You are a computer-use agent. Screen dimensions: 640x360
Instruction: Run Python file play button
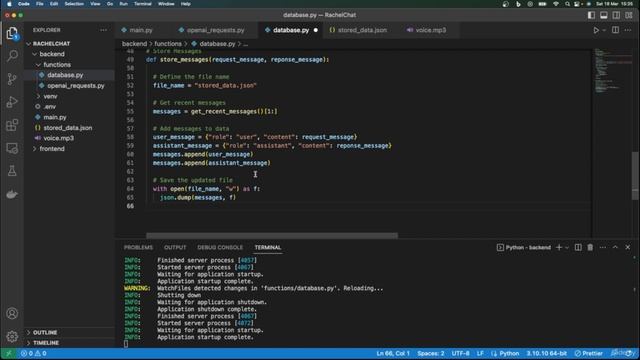tap(596, 30)
